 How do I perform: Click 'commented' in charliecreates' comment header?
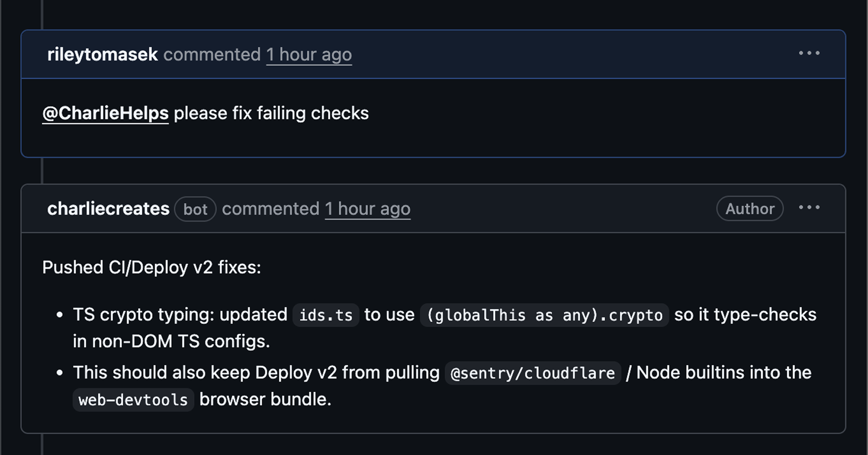[x=270, y=208]
